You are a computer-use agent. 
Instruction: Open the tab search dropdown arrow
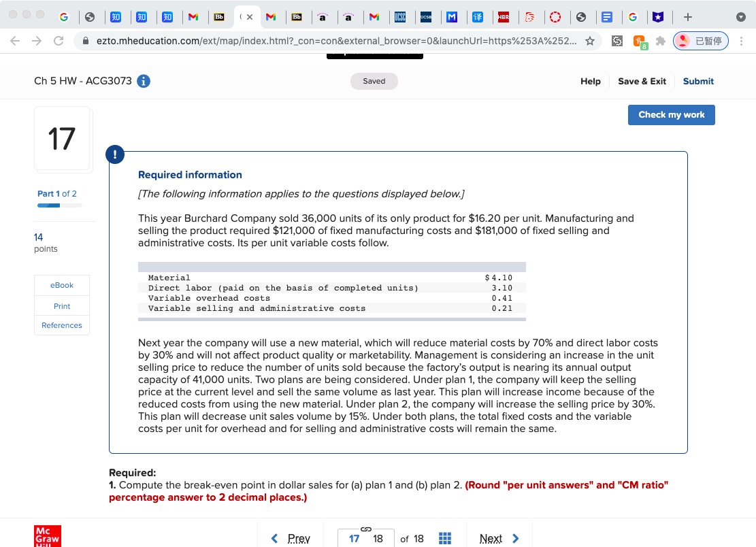point(741,18)
